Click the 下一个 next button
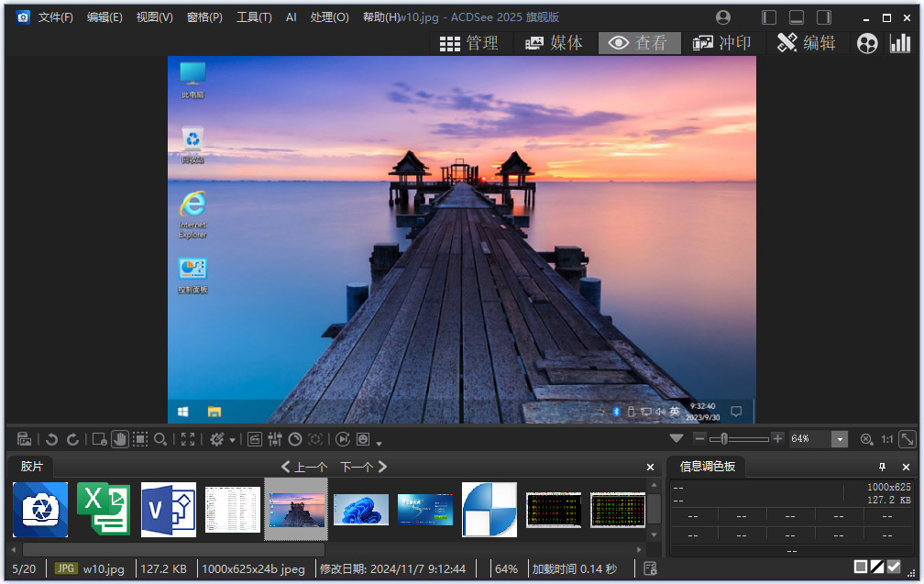 [361, 466]
